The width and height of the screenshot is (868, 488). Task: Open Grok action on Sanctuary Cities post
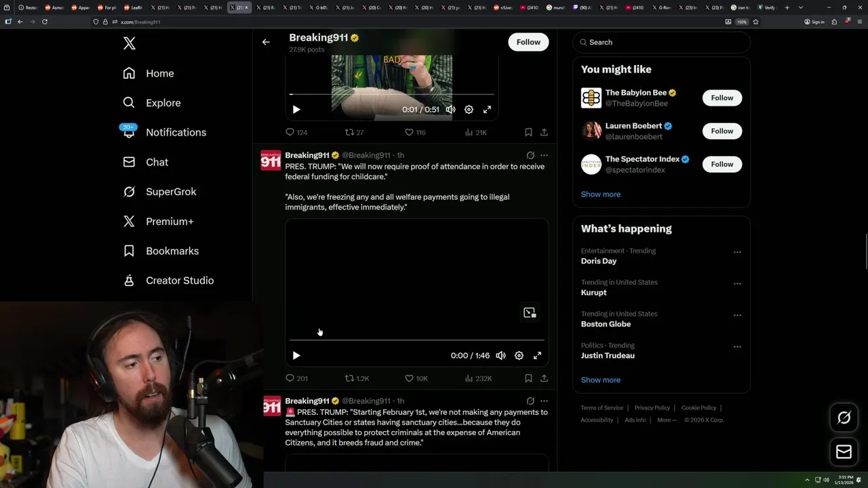[530, 401]
